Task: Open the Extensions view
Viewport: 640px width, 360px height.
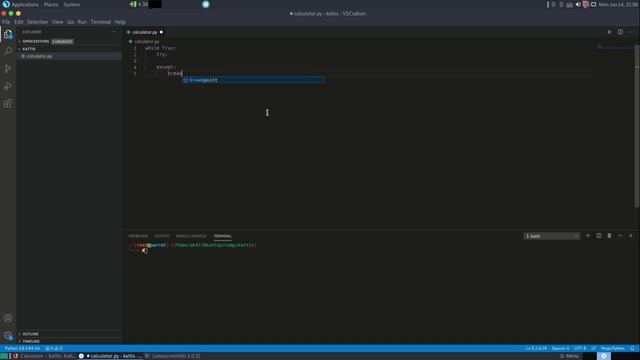Action: pos(8,104)
